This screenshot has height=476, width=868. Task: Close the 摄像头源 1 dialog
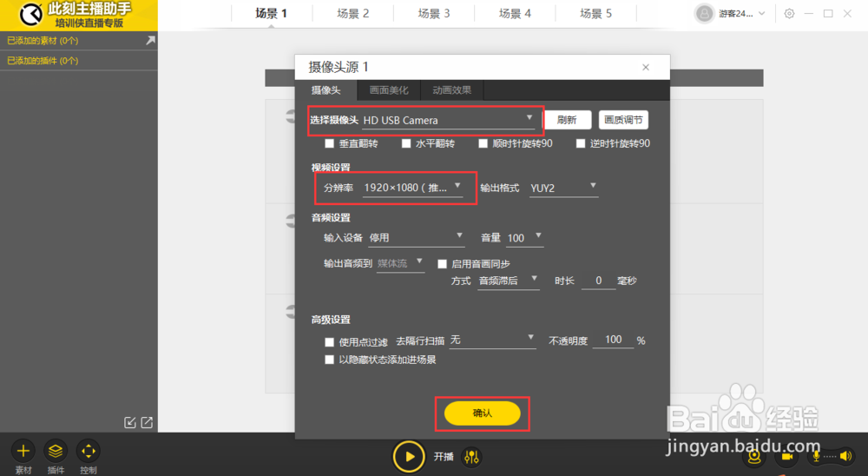646,67
